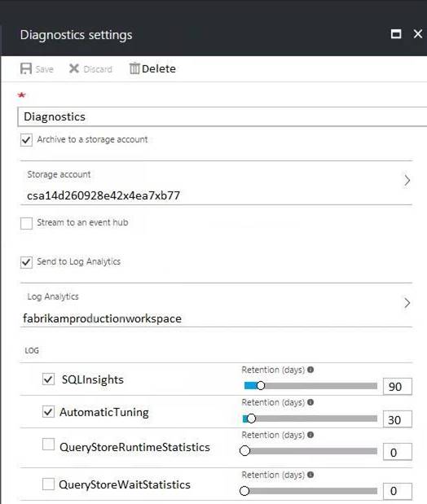Select fabrikamproductionworkspace entry
427x504 pixels.
click(x=103, y=318)
